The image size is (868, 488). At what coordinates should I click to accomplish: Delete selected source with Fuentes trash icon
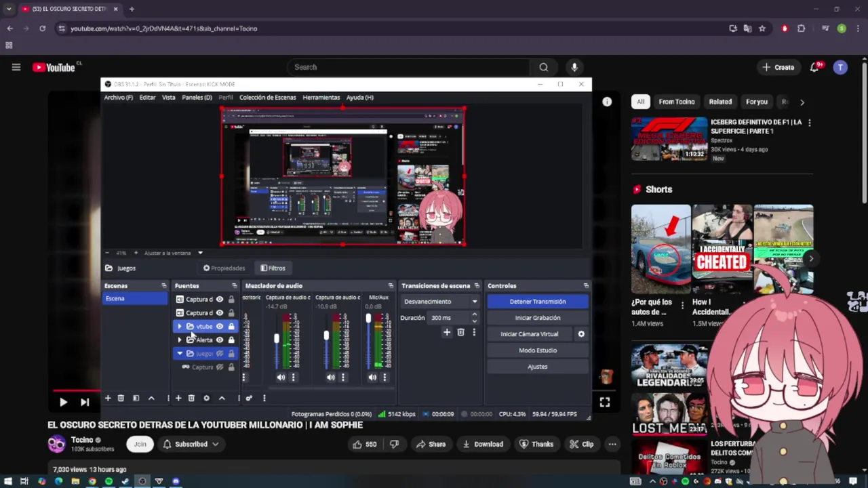(191, 398)
